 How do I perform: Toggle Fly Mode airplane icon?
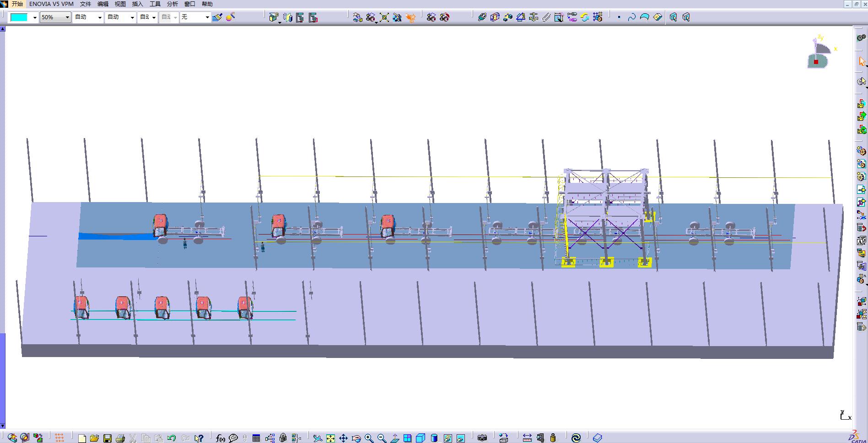[x=318, y=438]
